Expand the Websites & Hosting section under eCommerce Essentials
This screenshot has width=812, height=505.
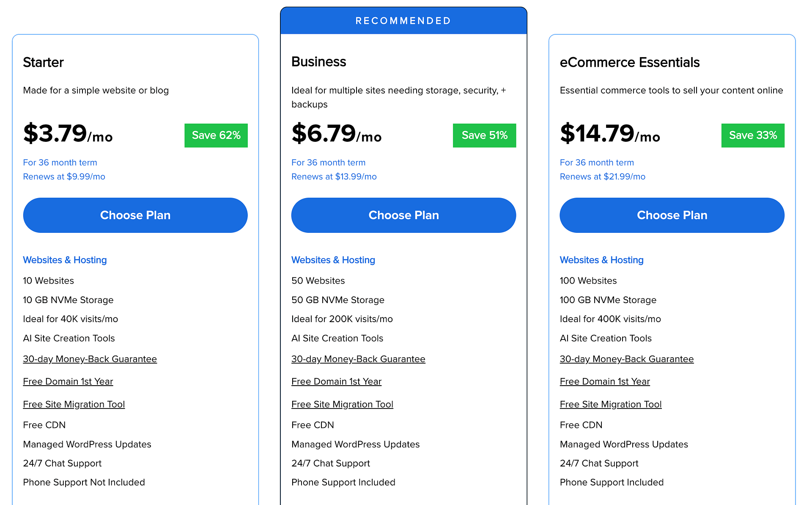click(601, 260)
